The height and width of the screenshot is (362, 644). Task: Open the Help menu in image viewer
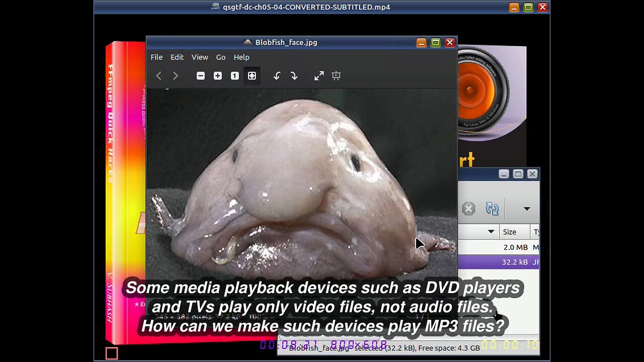(242, 57)
